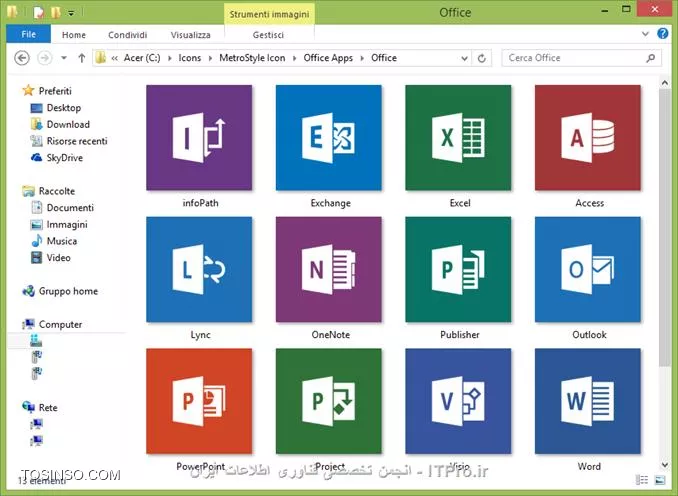
Task: Go up one folder level
Action: [82, 58]
